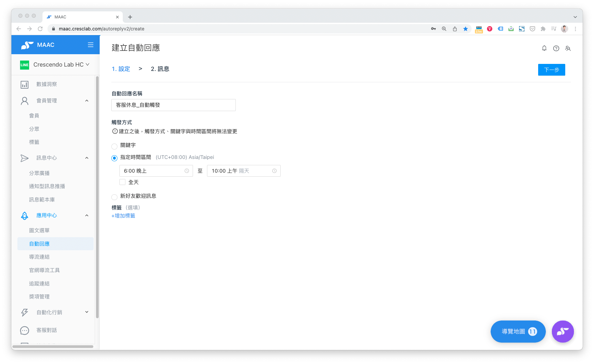This screenshot has width=594, height=364.
Task: Open the 10:00 上午 end time picker
Action: (x=244, y=171)
